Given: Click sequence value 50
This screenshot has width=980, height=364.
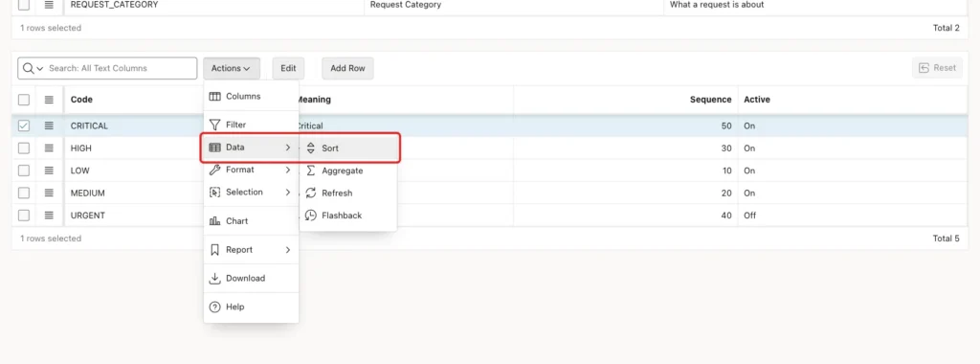Looking at the screenshot, I should [x=726, y=125].
